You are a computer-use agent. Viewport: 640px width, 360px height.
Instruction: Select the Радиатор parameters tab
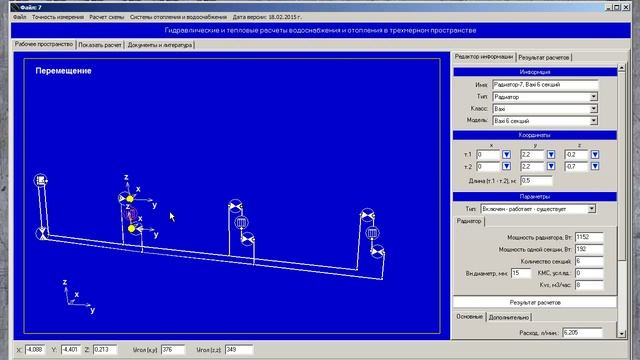pyautogui.click(x=469, y=221)
